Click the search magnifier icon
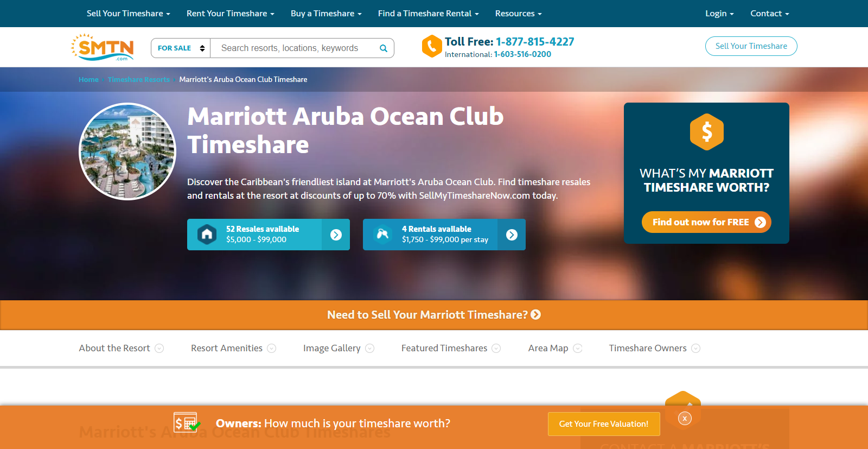 pyautogui.click(x=384, y=48)
